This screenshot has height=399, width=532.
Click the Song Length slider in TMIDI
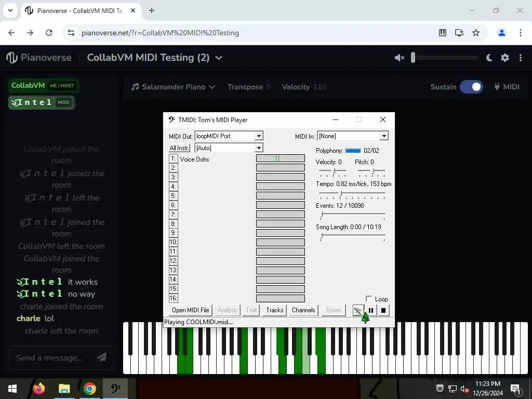(353, 237)
